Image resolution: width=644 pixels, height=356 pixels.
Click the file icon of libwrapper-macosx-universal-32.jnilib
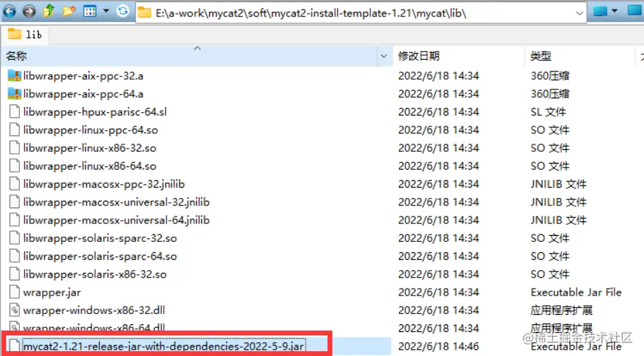tap(14, 202)
